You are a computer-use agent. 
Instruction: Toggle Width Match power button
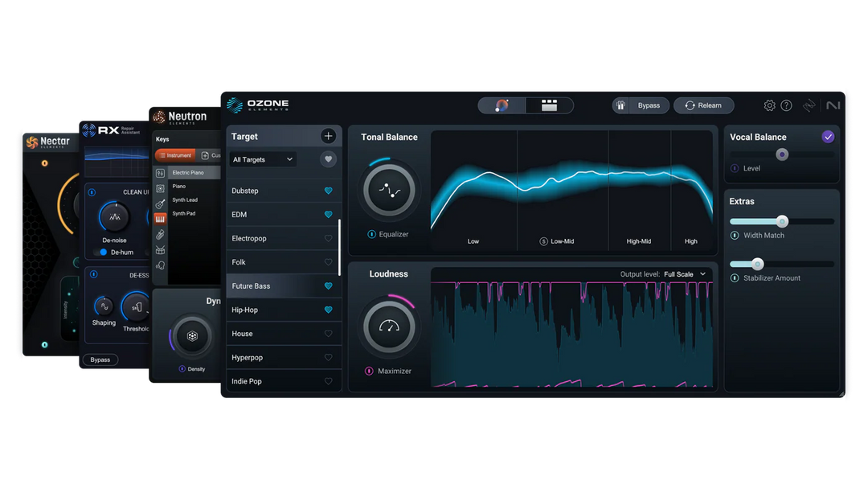pyautogui.click(x=735, y=236)
